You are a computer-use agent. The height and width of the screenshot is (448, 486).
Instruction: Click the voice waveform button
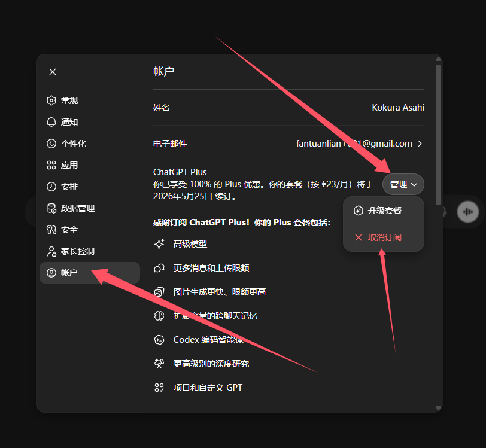(x=467, y=212)
